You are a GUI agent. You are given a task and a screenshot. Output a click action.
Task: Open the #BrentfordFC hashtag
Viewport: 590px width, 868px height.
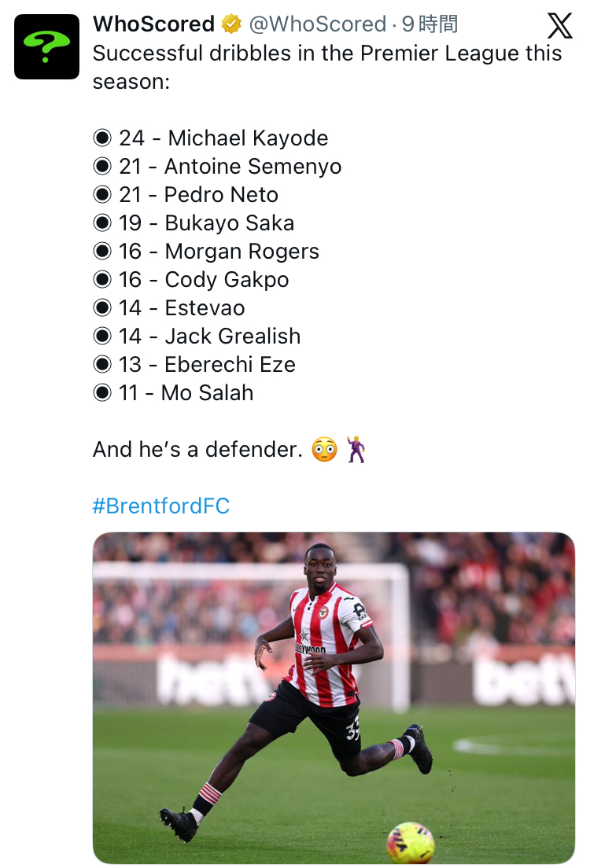(161, 506)
